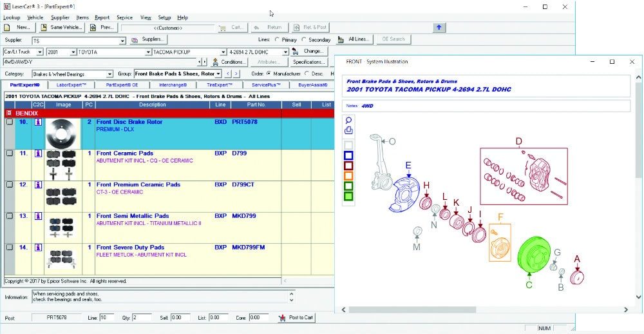The width and height of the screenshot is (644, 334).
Task: Click the info icon on row 11
Action: point(38,153)
